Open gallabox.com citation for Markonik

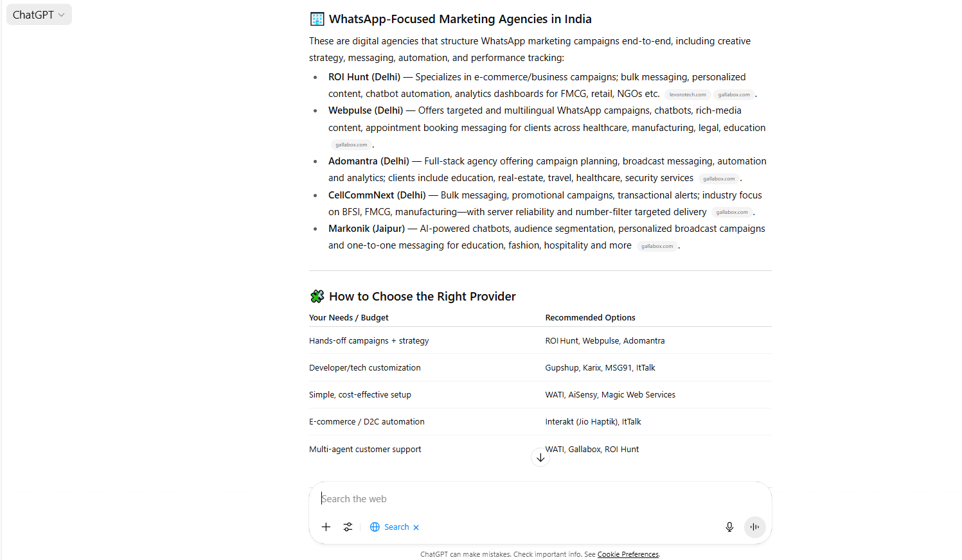click(x=657, y=246)
